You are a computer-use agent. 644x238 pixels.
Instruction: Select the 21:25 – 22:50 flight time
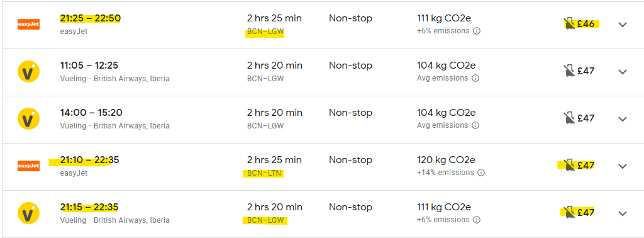coord(91,18)
